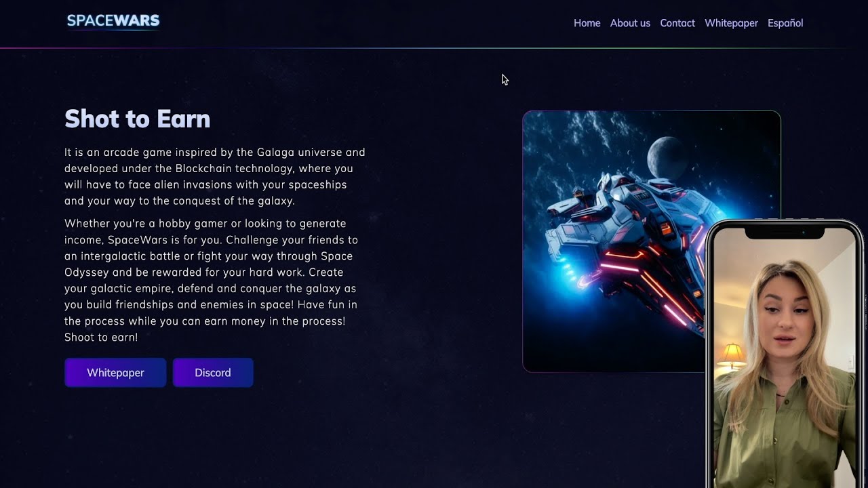This screenshot has height=488, width=868.
Task: Click the lamp inside the phone video
Action: pyautogui.click(x=731, y=356)
